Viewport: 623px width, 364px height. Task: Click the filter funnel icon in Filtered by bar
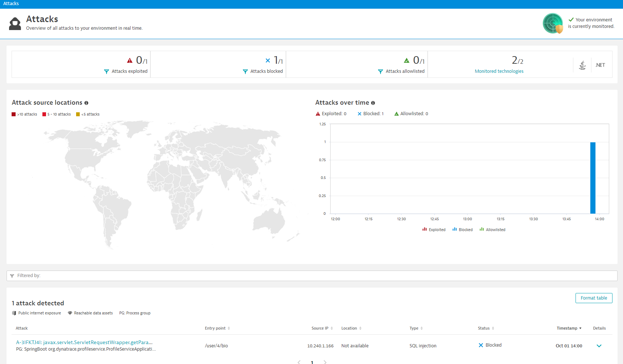[12, 276]
